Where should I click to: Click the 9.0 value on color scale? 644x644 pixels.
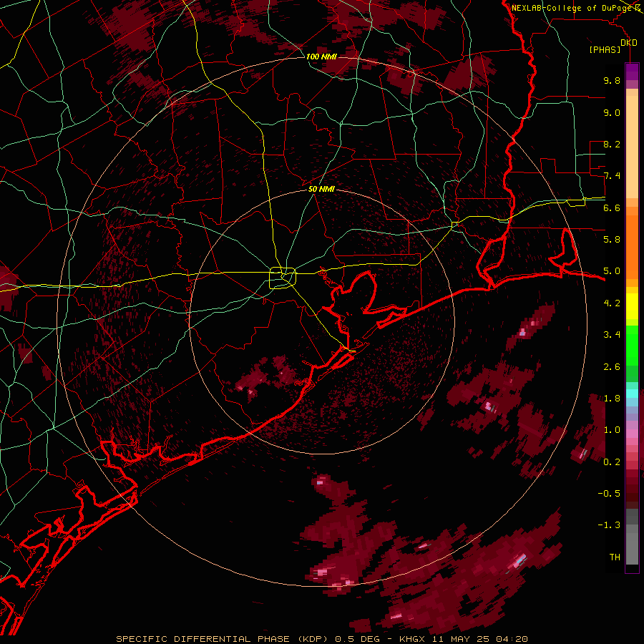(x=612, y=112)
